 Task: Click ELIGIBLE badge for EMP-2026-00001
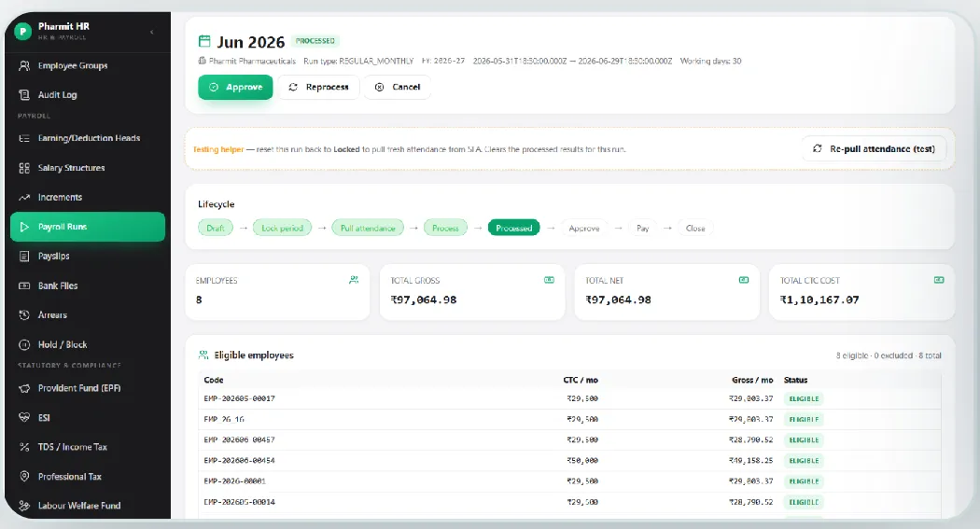pos(804,480)
